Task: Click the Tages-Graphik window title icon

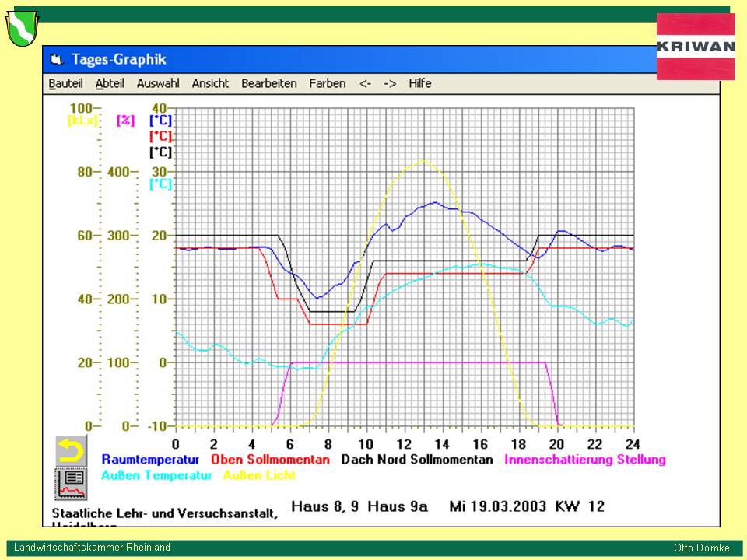Action: click(56, 59)
